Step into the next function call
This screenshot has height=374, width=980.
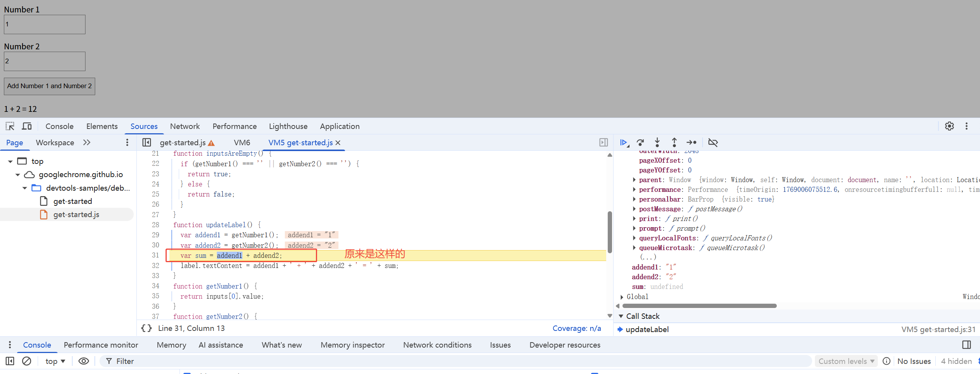tap(657, 143)
